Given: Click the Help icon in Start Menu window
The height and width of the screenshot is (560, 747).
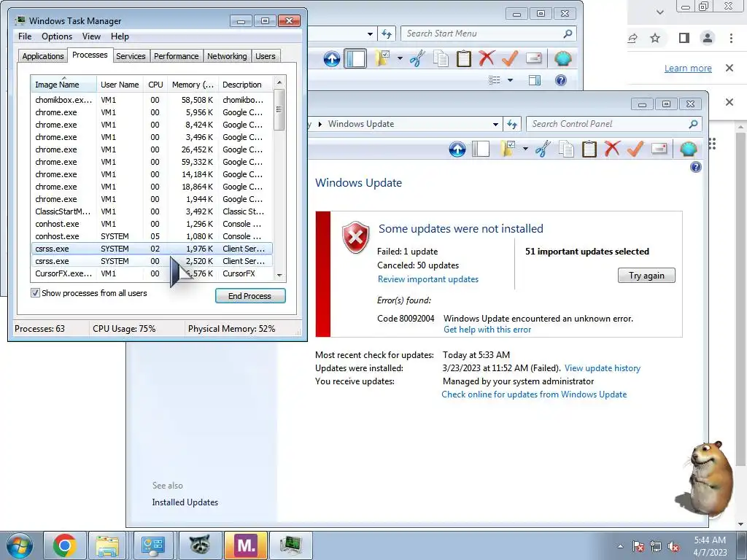Looking at the screenshot, I should [561, 80].
